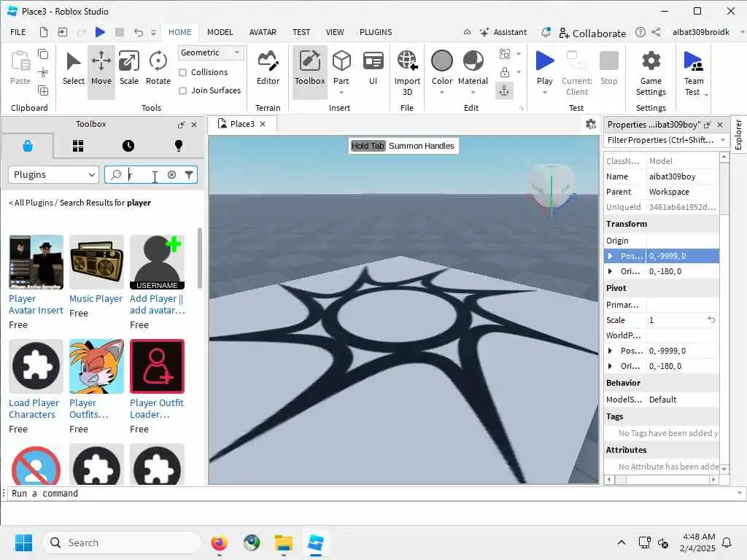Start Play test in ribbon

(544, 67)
